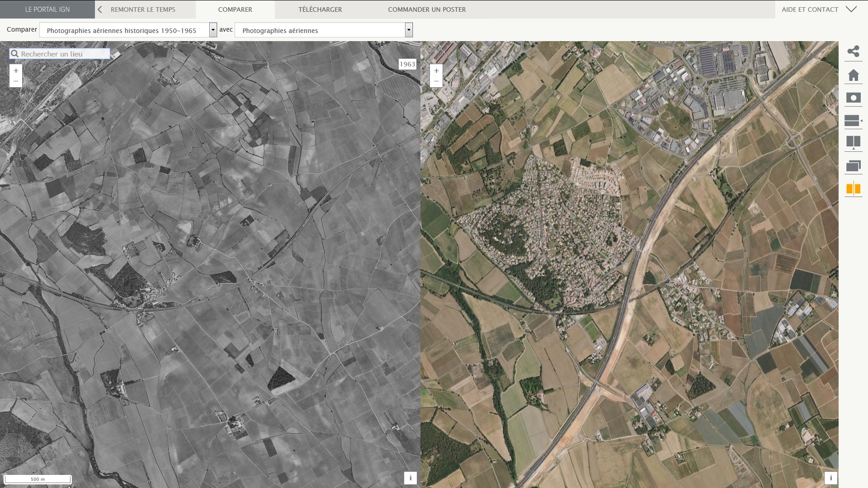Toggle the orange side-by-side view
Screen dimensions: 868x488
(x=853, y=188)
